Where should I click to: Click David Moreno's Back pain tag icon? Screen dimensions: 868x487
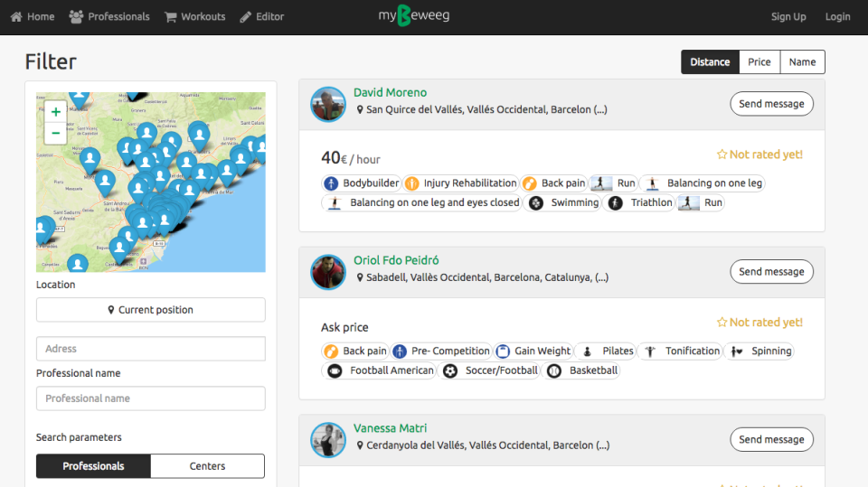[x=530, y=183]
